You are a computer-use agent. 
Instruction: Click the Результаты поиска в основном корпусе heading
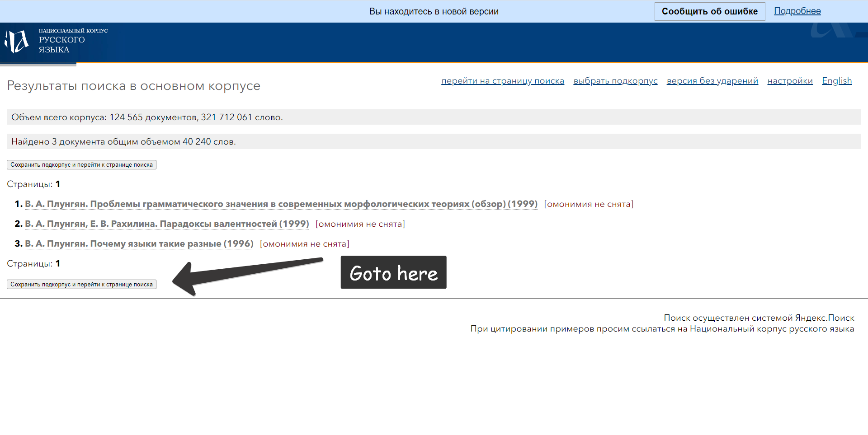click(134, 86)
